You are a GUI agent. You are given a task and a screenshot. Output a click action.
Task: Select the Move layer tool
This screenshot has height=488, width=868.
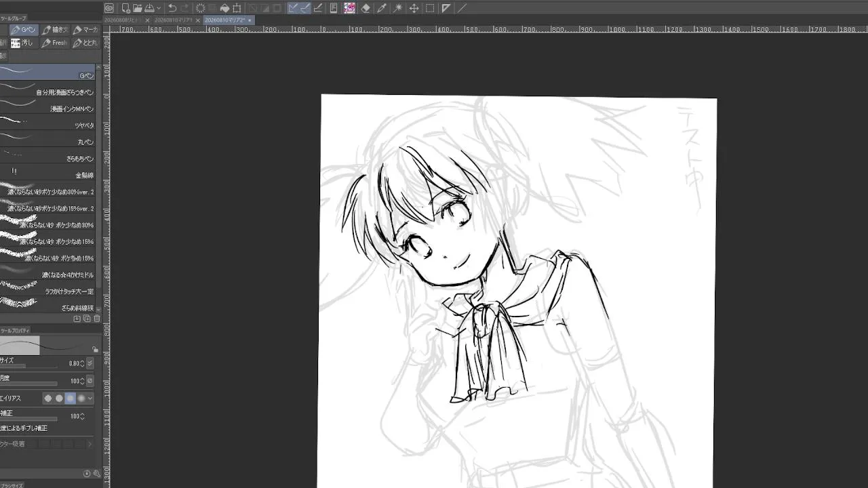click(x=414, y=8)
